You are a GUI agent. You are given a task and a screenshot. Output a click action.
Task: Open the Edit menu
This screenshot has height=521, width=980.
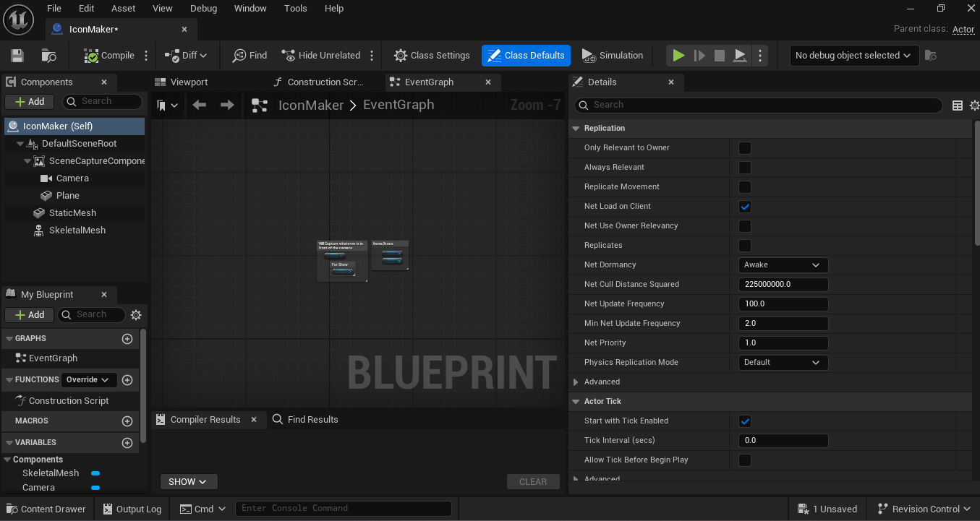point(87,9)
